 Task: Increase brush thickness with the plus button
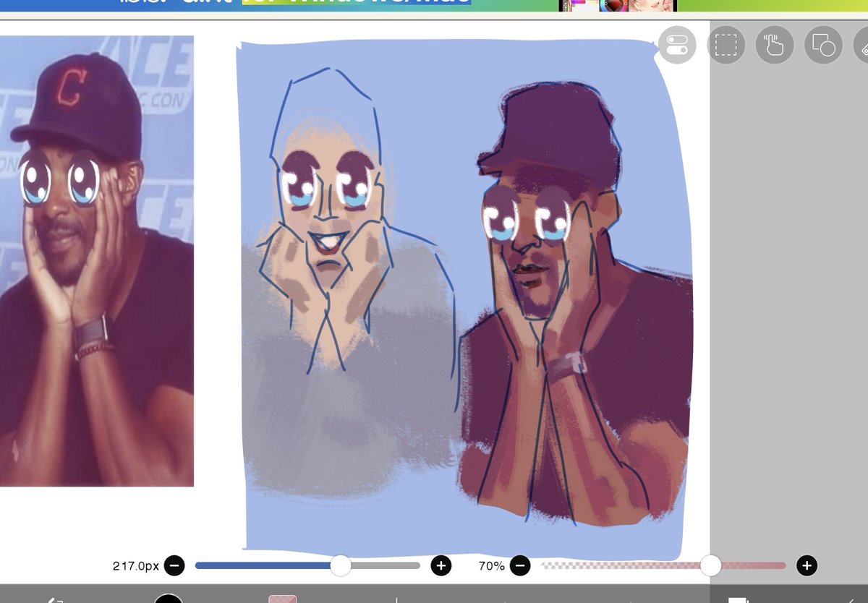[441, 565]
